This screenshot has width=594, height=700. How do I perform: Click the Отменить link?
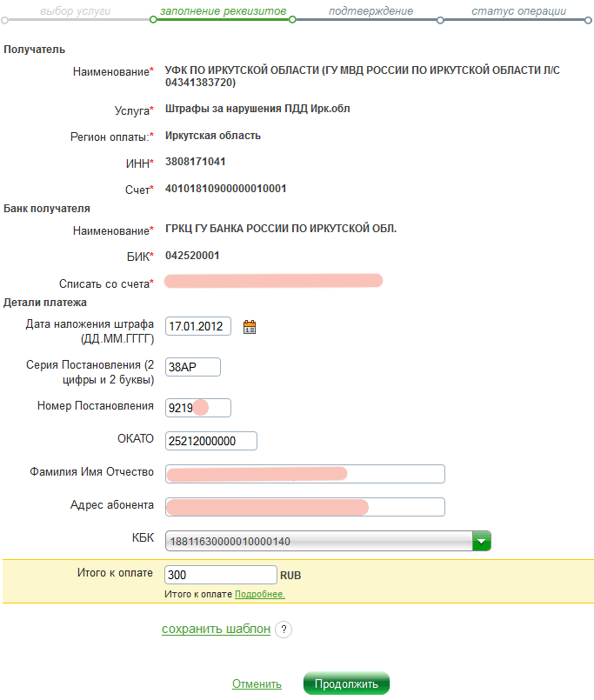coord(257,684)
